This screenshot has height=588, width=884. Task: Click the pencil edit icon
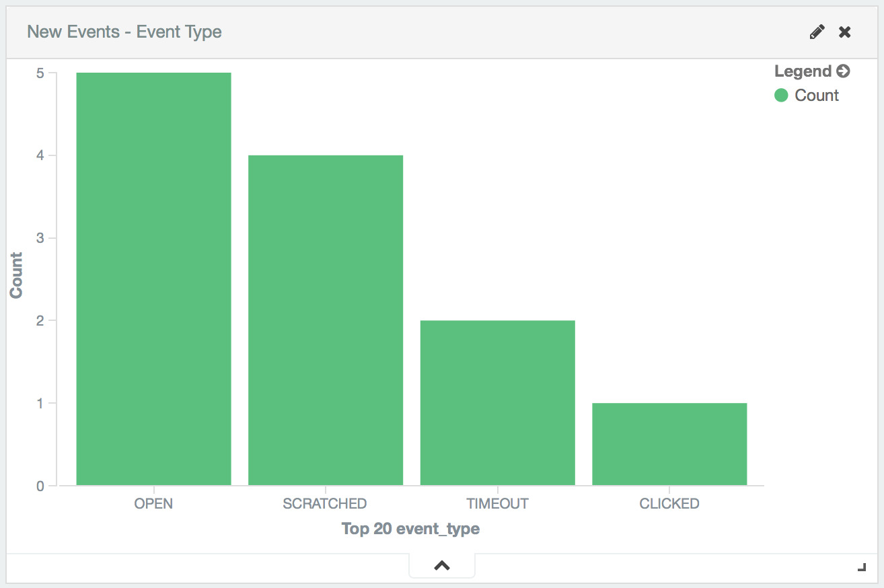pos(817,32)
